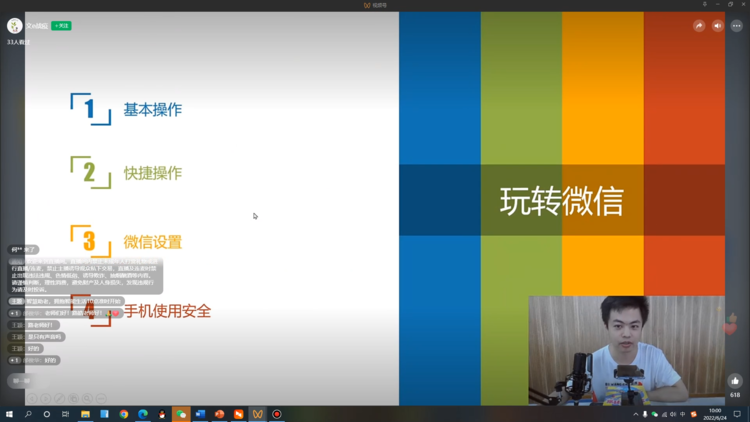
Task: Click the microphone icon in system tray
Action: tap(645, 414)
